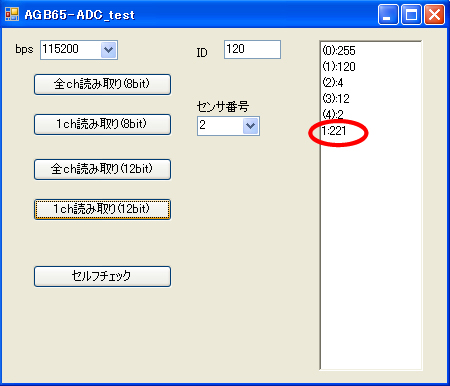Minimize the AGB65-ADC_test window
The image size is (450, 386).
(388, 15)
